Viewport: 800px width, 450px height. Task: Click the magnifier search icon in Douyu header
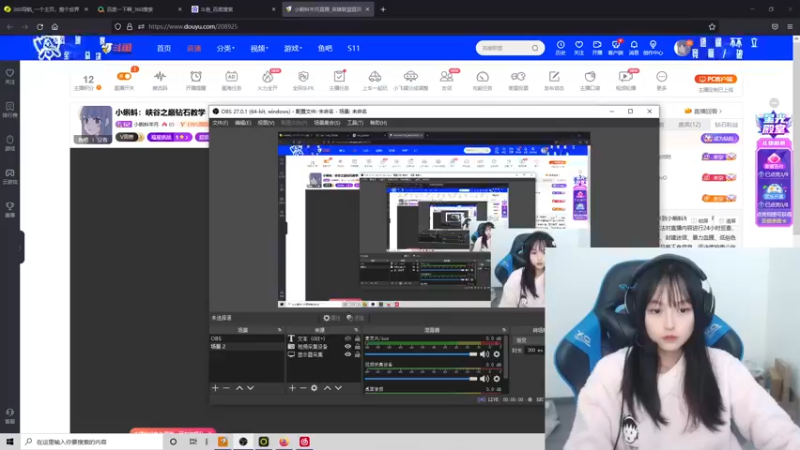coord(535,48)
